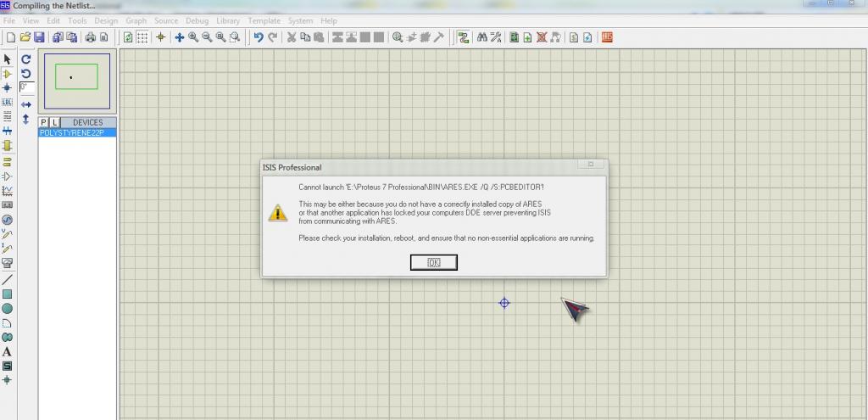Select the pan/center view tool

point(180,37)
